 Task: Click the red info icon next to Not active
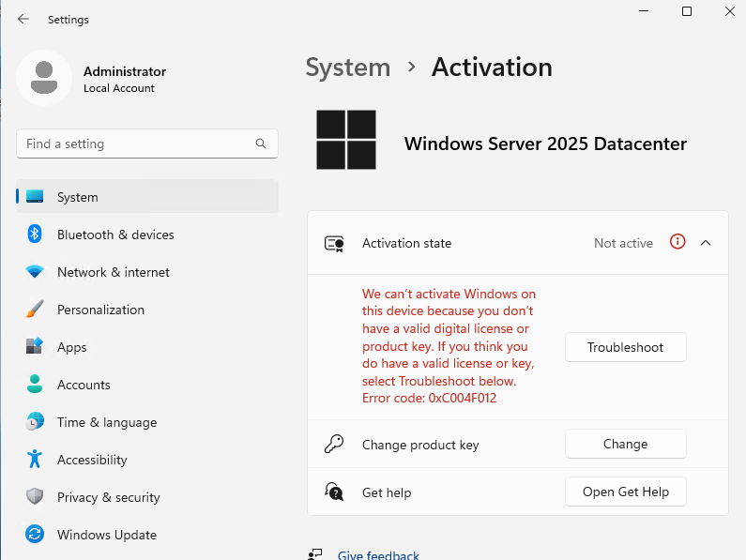tap(677, 242)
